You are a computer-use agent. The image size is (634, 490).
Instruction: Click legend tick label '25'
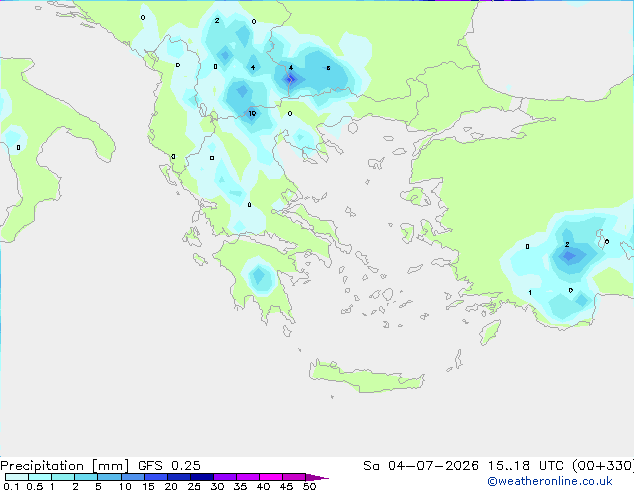pos(194,486)
